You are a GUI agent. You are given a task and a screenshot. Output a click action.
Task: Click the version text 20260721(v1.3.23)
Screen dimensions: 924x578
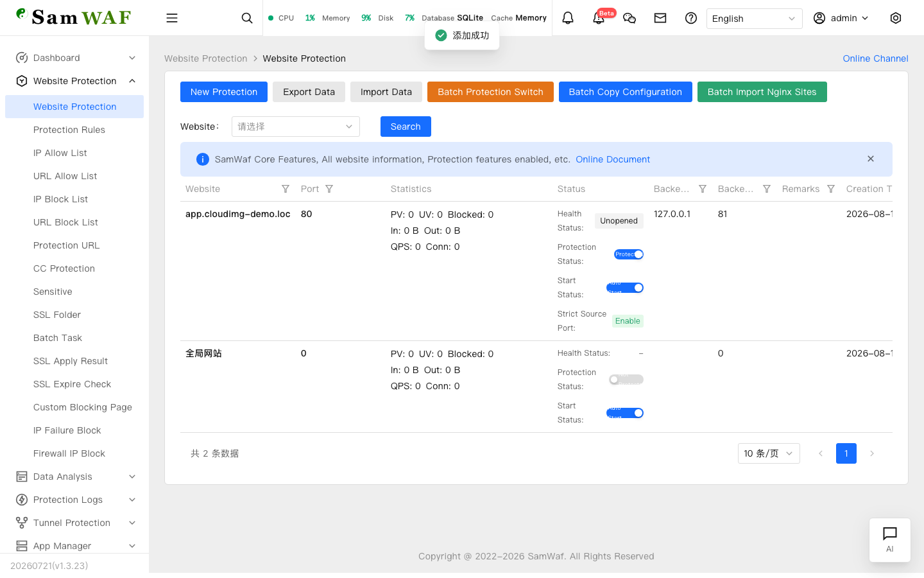pos(49,566)
